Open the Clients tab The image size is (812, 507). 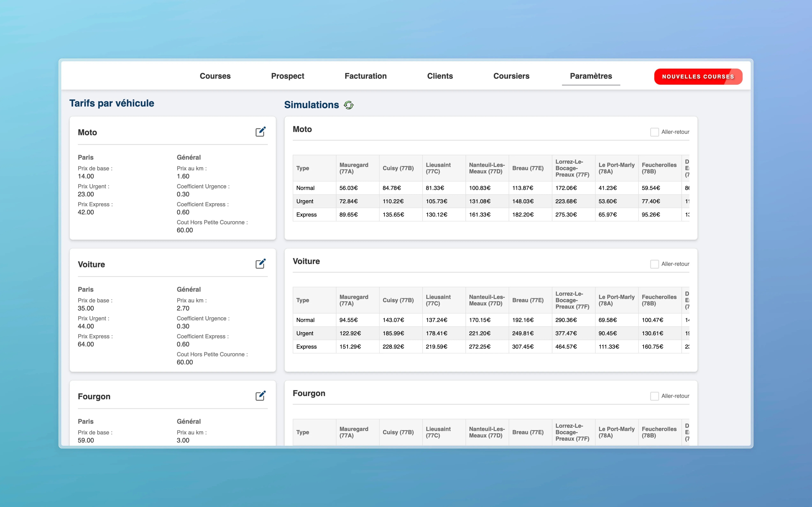coord(440,76)
